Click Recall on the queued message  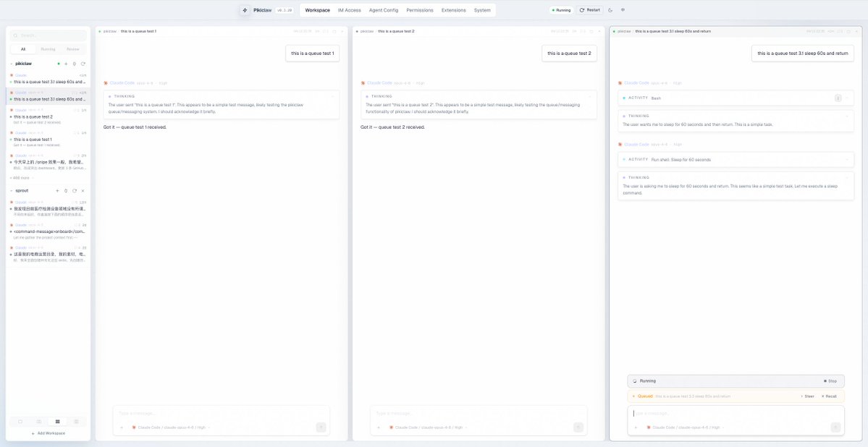(x=829, y=396)
